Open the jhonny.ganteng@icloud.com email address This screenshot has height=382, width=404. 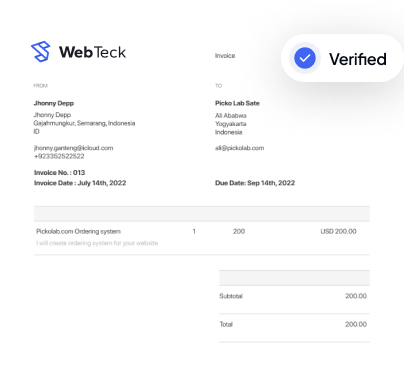(73, 148)
